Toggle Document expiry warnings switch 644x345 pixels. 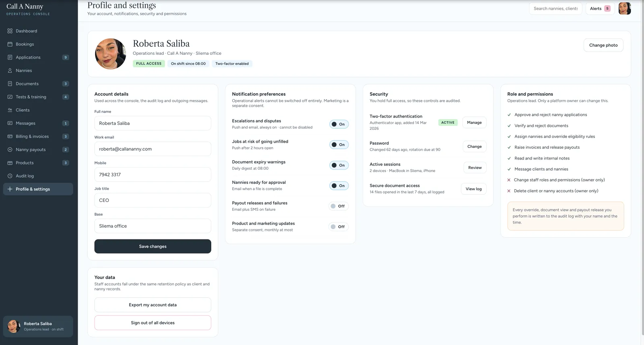(x=339, y=165)
